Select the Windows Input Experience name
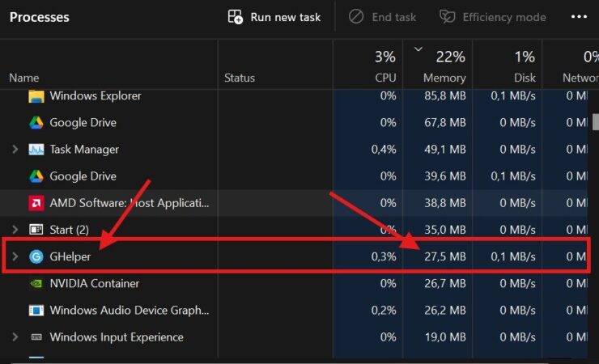599x364 pixels. coord(117,337)
